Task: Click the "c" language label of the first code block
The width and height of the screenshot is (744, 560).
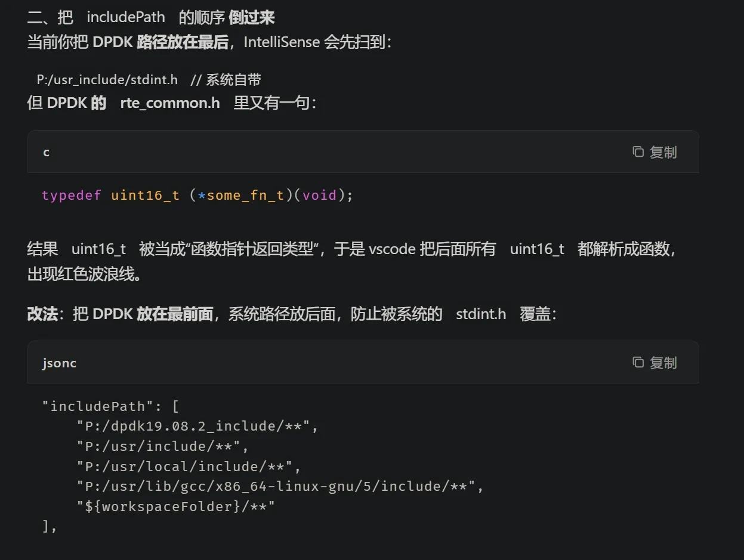Action: [46, 152]
